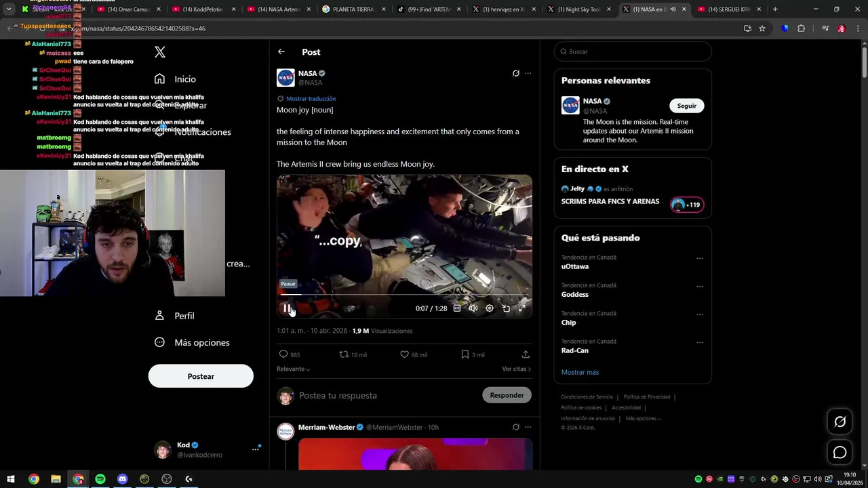Share the NASA post

[x=526, y=354]
